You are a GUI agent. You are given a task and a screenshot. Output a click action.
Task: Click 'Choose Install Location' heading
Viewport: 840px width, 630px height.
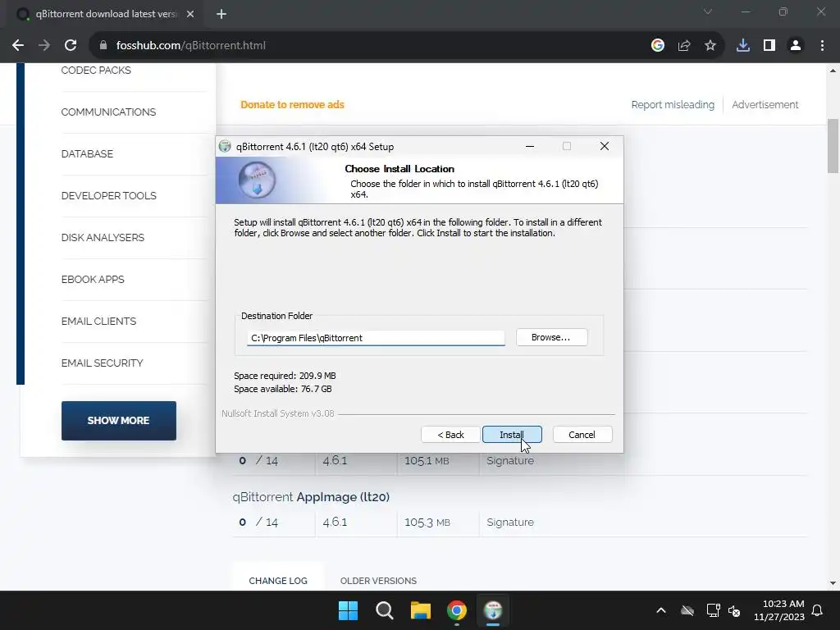[399, 169]
